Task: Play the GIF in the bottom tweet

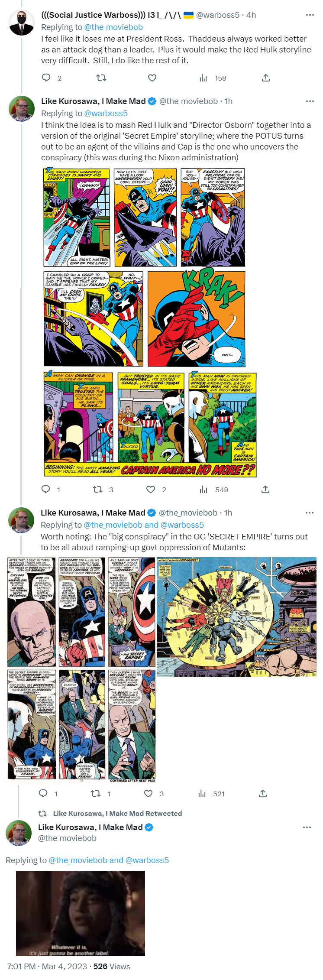Action: coord(81,914)
